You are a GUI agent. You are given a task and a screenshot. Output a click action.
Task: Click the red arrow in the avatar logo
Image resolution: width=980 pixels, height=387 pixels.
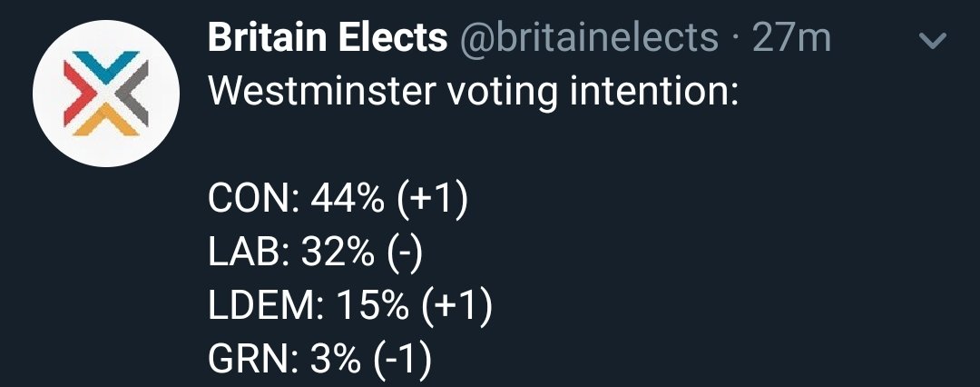pos(79,94)
